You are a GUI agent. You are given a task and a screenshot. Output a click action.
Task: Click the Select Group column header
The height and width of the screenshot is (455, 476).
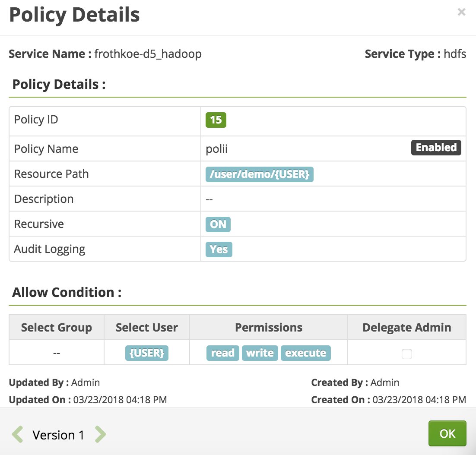coord(57,328)
